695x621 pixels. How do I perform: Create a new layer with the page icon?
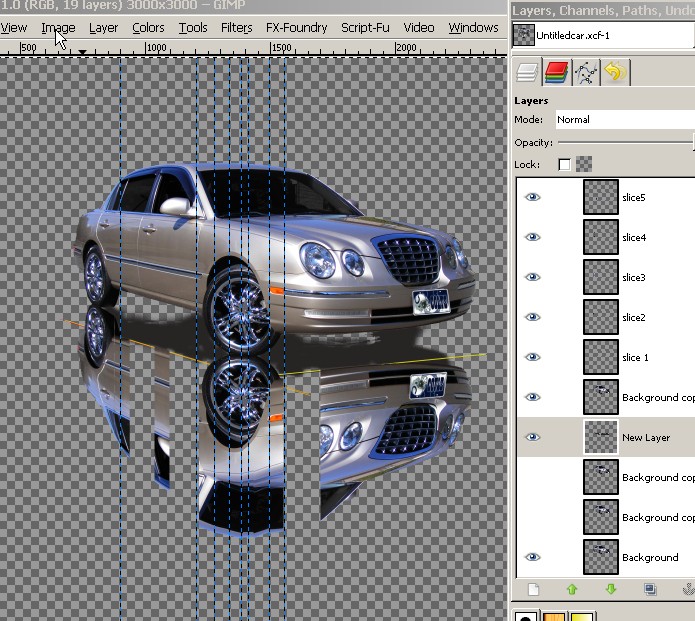534,589
